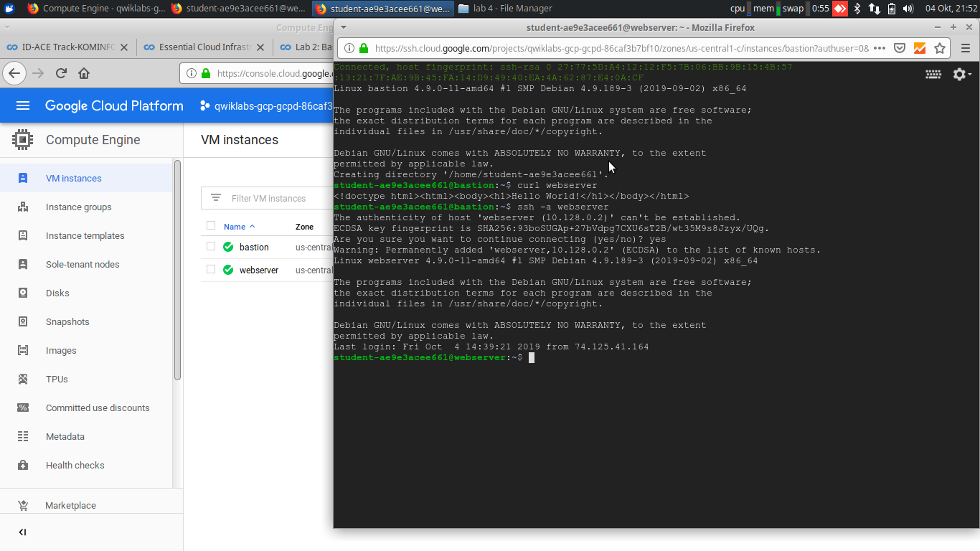
Task: Open the qwiklabs project selector
Action: click(x=267, y=105)
